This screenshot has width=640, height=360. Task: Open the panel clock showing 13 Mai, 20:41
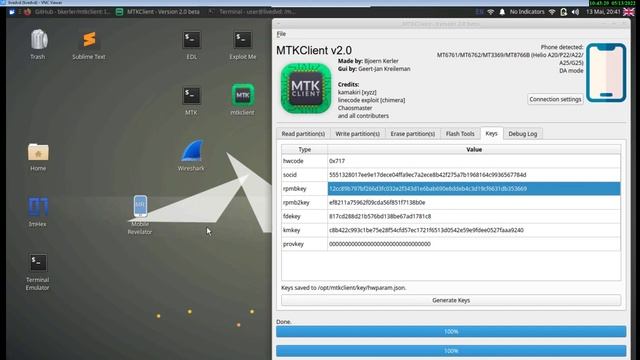tap(603, 12)
